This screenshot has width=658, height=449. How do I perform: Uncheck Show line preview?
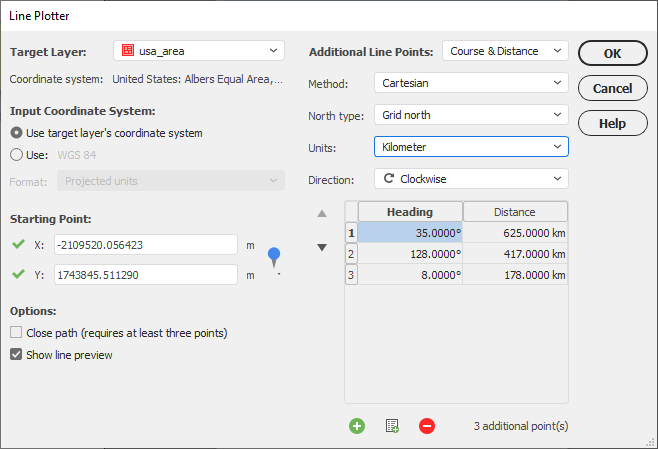(16, 354)
